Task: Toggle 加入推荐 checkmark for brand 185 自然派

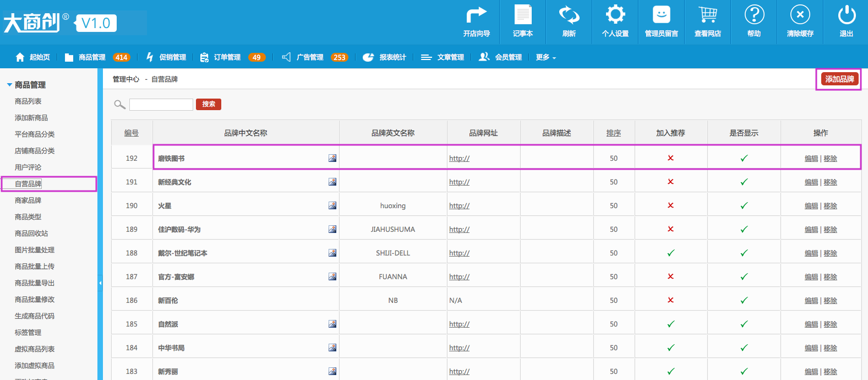Action: [x=670, y=324]
